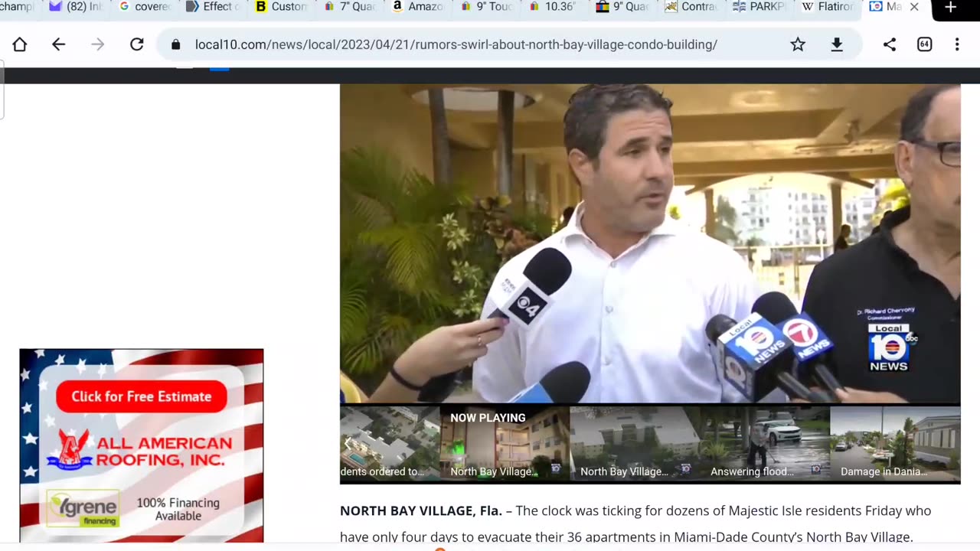
Task: Click the 'NORTH BAY VILLAGE, Fla.' dateline text
Action: click(421, 510)
